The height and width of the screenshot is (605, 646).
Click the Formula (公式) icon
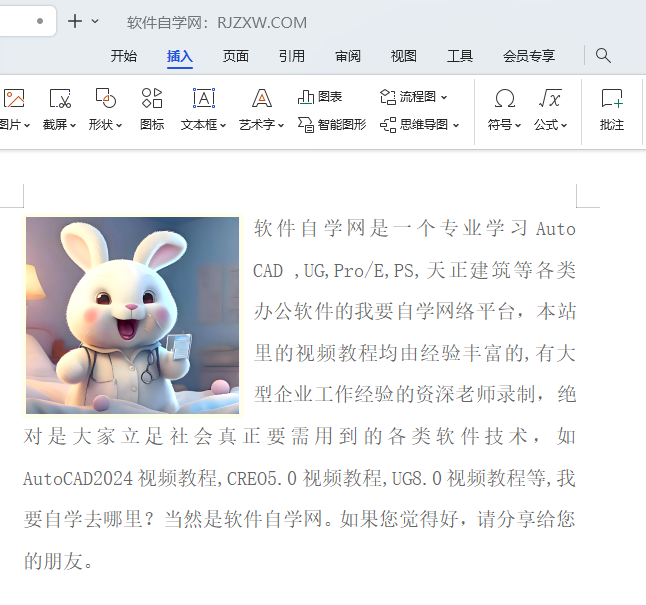(x=550, y=98)
